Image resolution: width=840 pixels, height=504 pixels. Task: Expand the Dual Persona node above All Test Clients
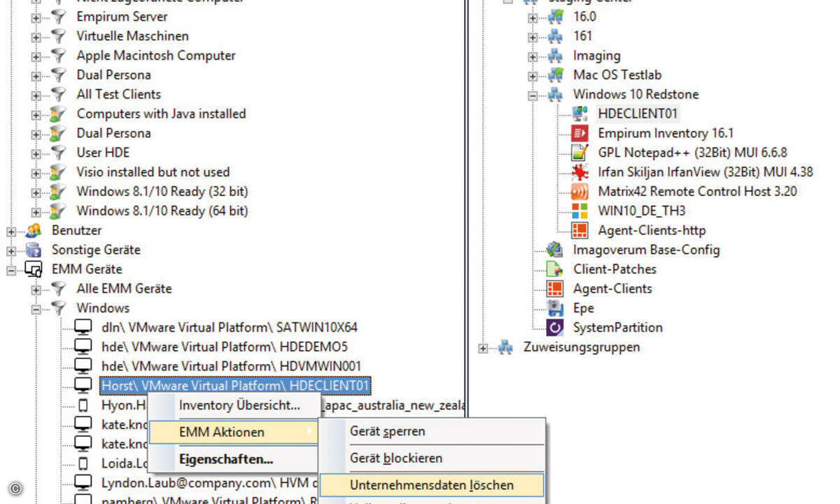[37, 76]
